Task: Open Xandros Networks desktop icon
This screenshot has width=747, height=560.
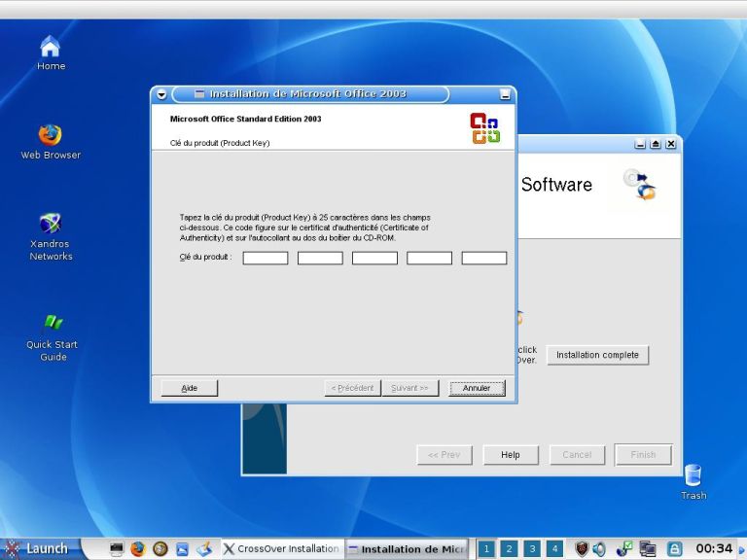Action: pos(51,236)
